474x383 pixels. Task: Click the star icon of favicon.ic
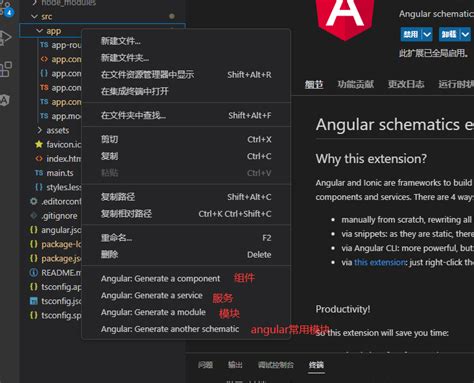coord(39,144)
